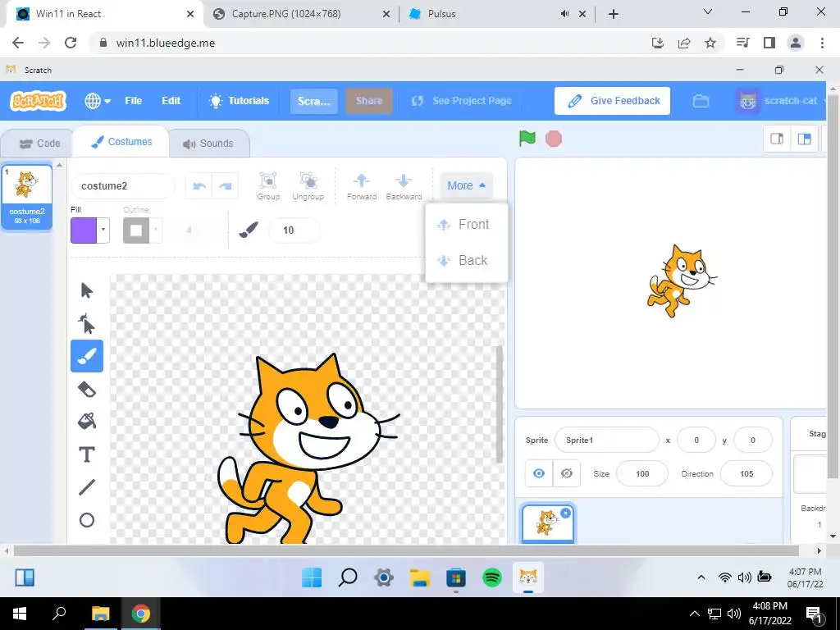Click the purple Fill color swatch
Screen dimensions: 840x630
click(84, 231)
